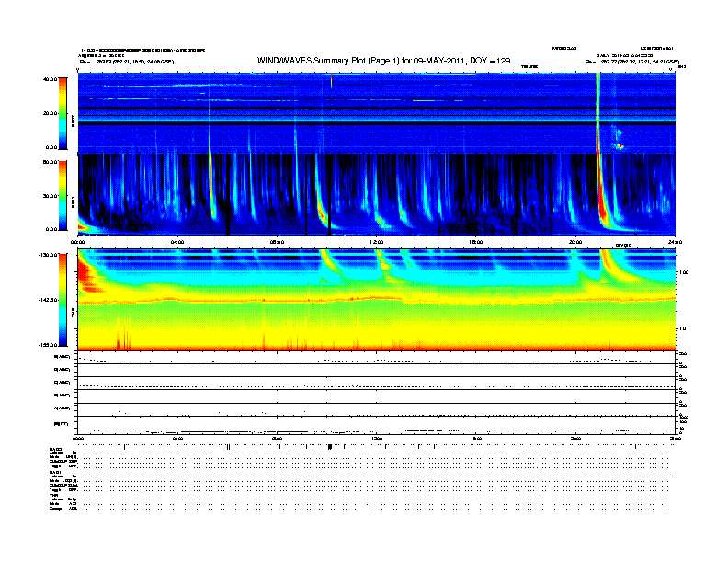Click the -155.00 label on TNR scale
Image resolution: width=728 pixels, height=563 pixels.
tap(48, 345)
